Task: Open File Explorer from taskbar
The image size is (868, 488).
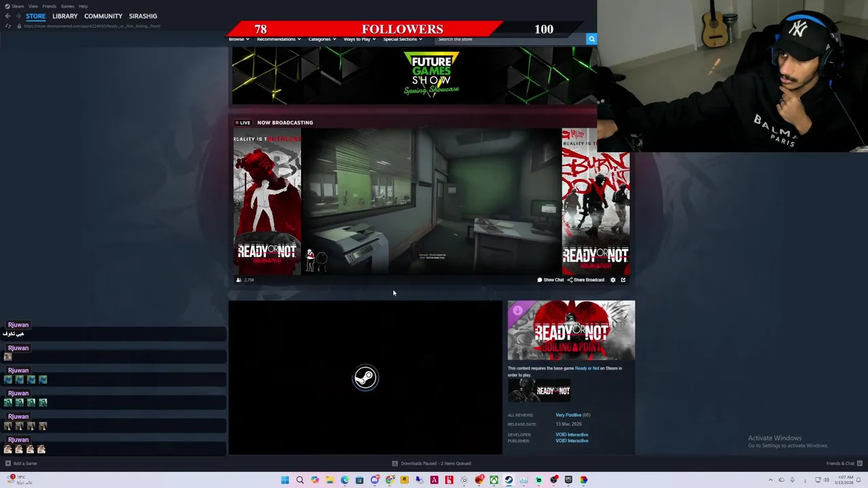Action: 330,480
